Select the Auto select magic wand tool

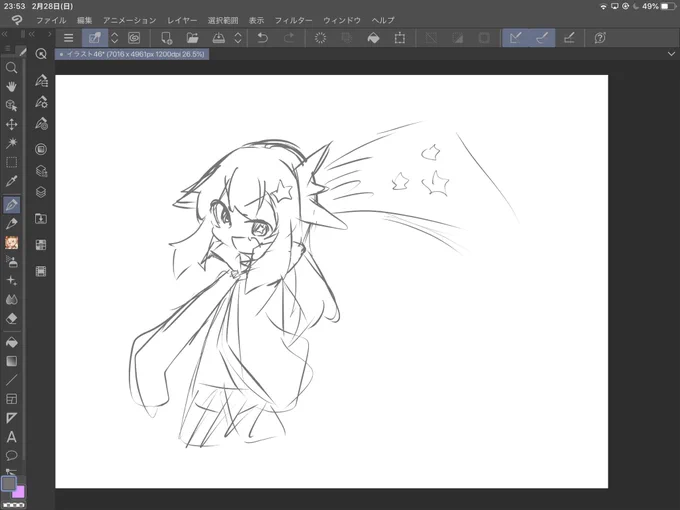tap(11, 143)
